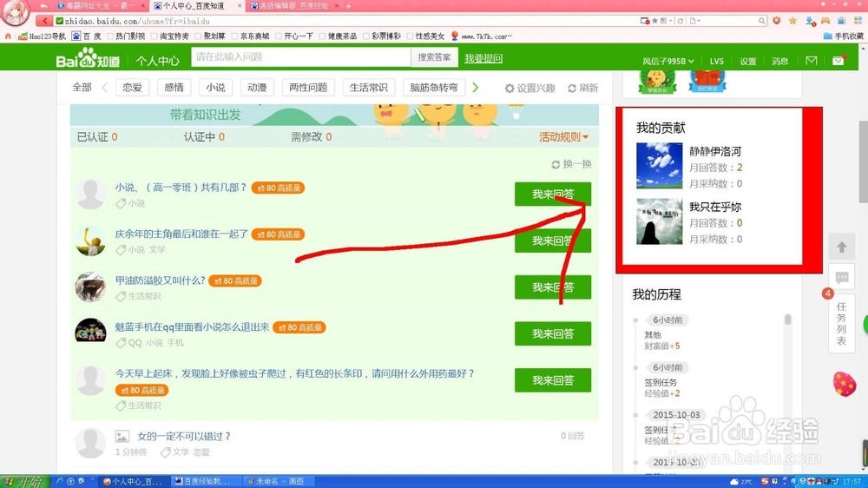Select the 脑筋急转弯 category tag
Viewport: 868px width, 488px height.
tap(433, 88)
